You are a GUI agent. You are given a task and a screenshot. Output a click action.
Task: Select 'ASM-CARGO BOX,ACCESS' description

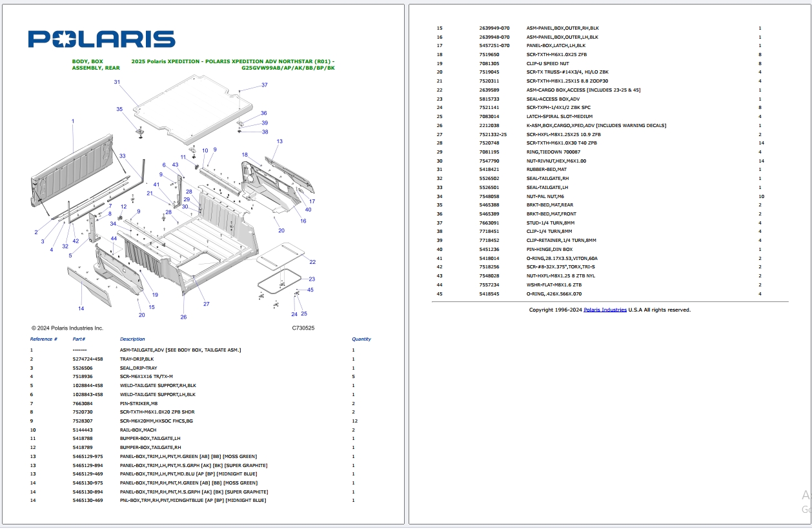coord(584,90)
